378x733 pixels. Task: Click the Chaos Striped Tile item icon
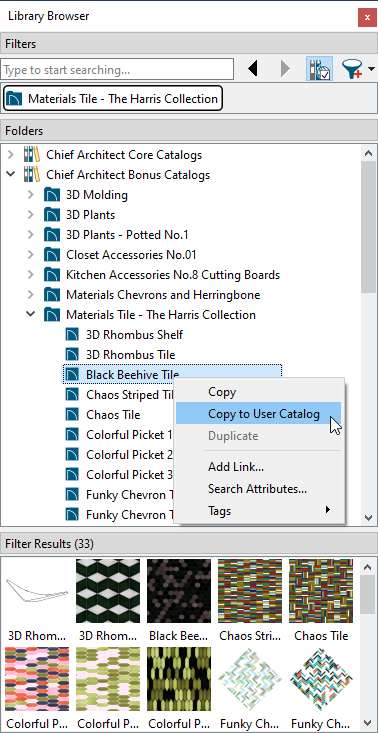[72, 395]
